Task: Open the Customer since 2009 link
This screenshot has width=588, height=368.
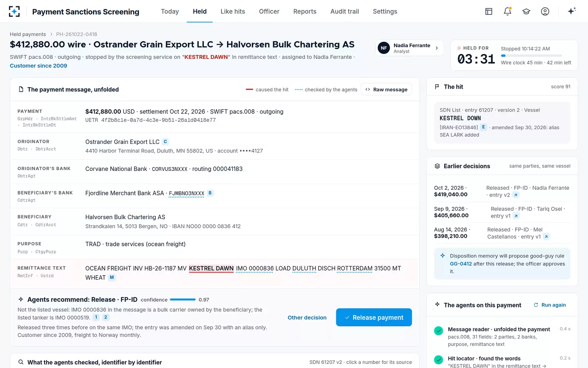Action: point(38,66)
